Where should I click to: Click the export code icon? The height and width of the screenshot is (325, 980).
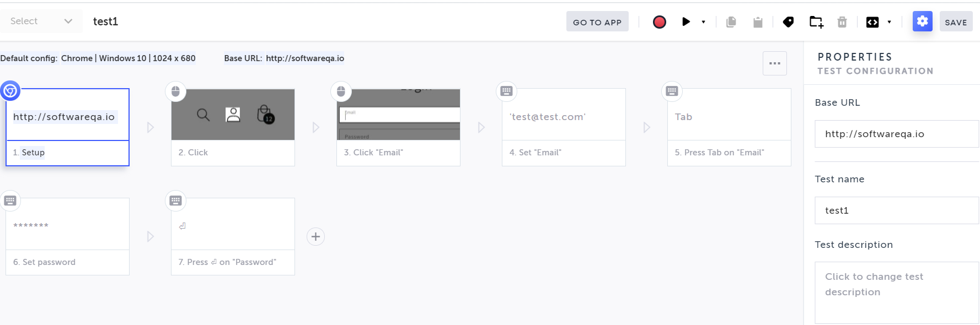click(x=872, y=22)
